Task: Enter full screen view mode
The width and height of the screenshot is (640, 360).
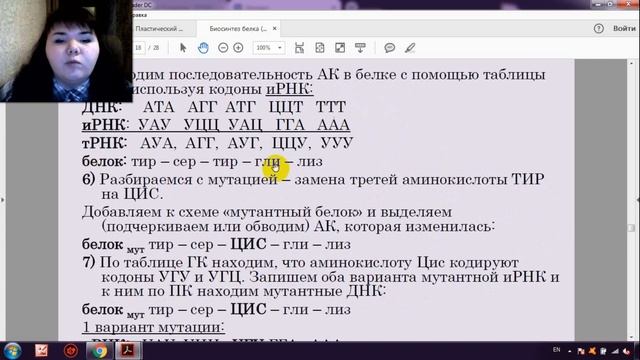Action: (340, 48)
